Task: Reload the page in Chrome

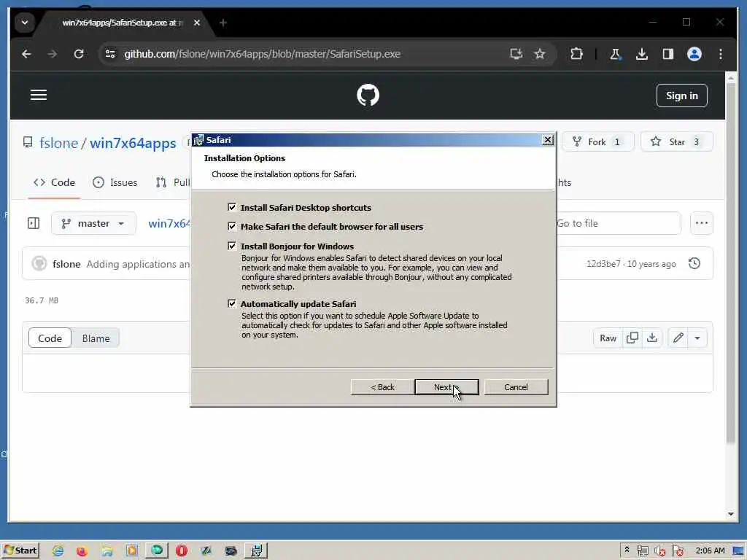Action: click(79, 54)
